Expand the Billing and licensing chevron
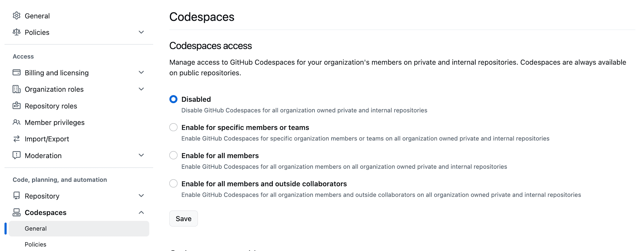Viewport: 644px width, 251px height. click(141, 72)
